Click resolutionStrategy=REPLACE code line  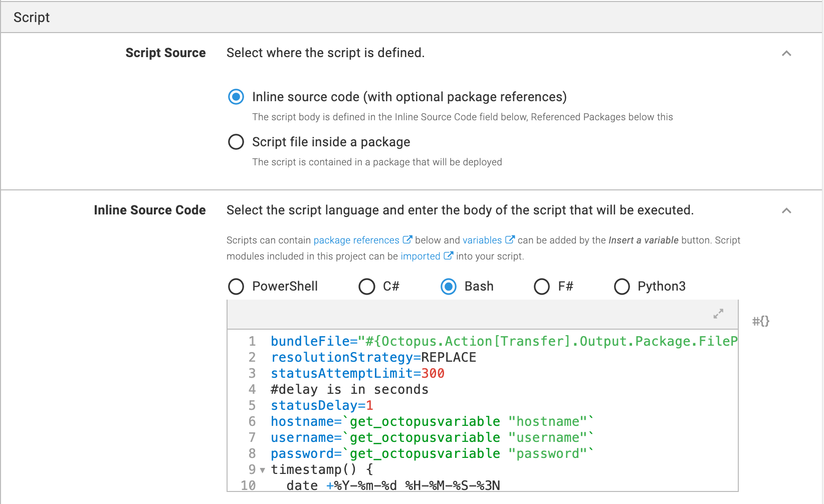373,357
